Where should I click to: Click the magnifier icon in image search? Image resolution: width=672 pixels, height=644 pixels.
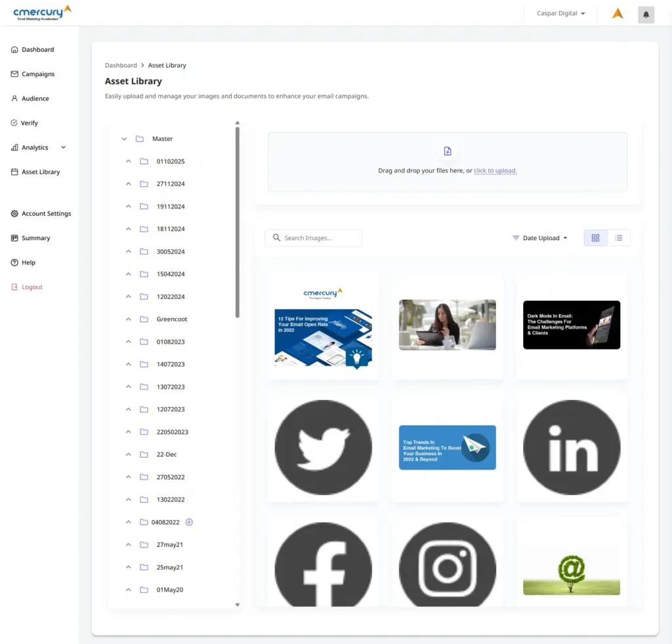tap(276, 238)
